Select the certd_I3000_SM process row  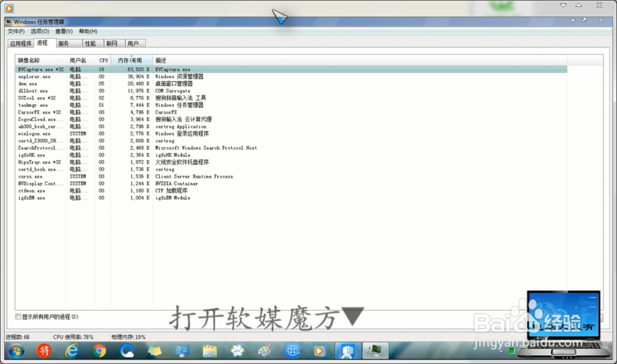(291, 141)
